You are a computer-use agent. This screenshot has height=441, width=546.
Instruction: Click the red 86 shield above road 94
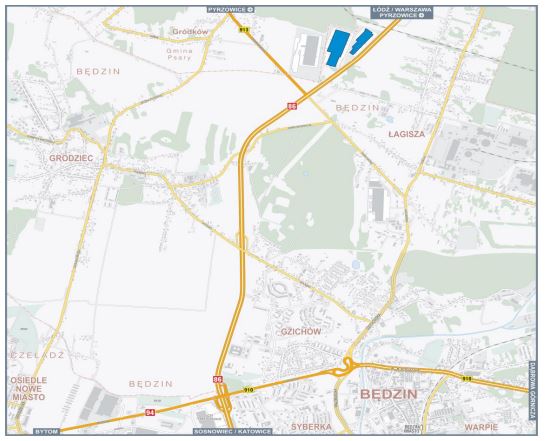217,379
